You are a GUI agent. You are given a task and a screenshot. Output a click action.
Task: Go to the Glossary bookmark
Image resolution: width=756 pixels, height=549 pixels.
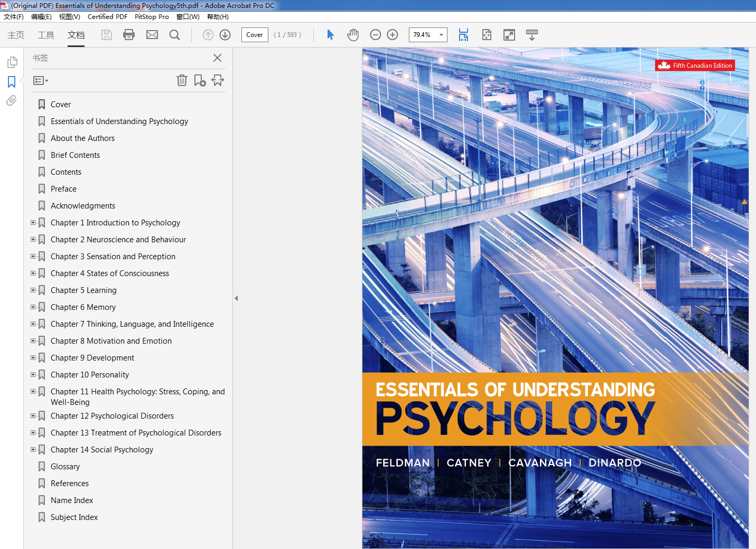[65, 467]
